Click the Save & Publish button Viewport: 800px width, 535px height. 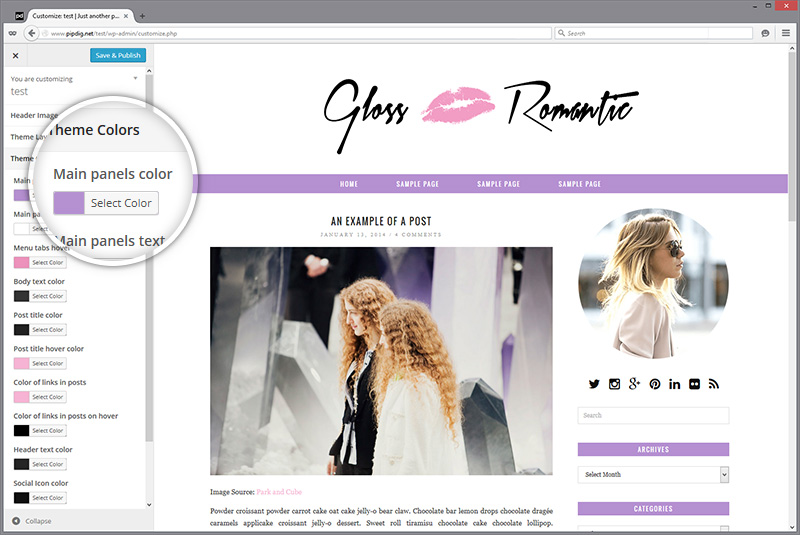point(118,55)
